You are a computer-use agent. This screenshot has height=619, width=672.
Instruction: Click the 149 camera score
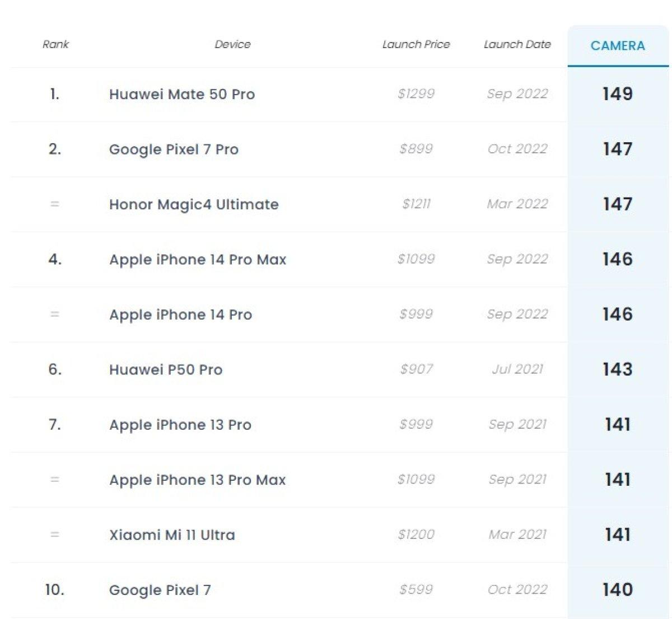(617, 94)
